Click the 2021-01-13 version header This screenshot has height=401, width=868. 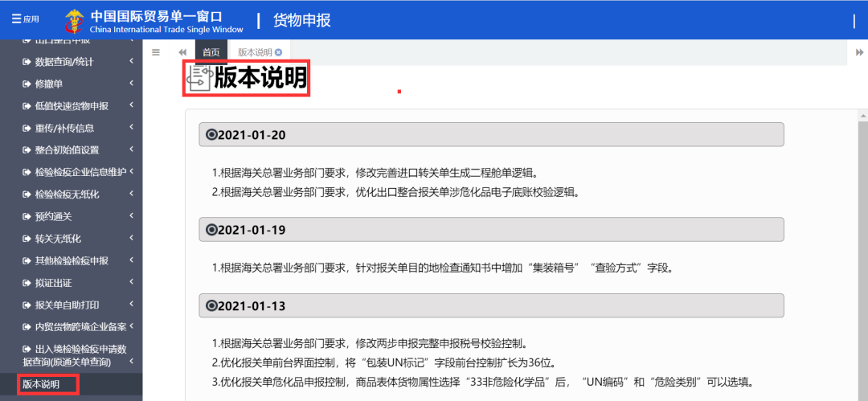(x=491, y=305)
